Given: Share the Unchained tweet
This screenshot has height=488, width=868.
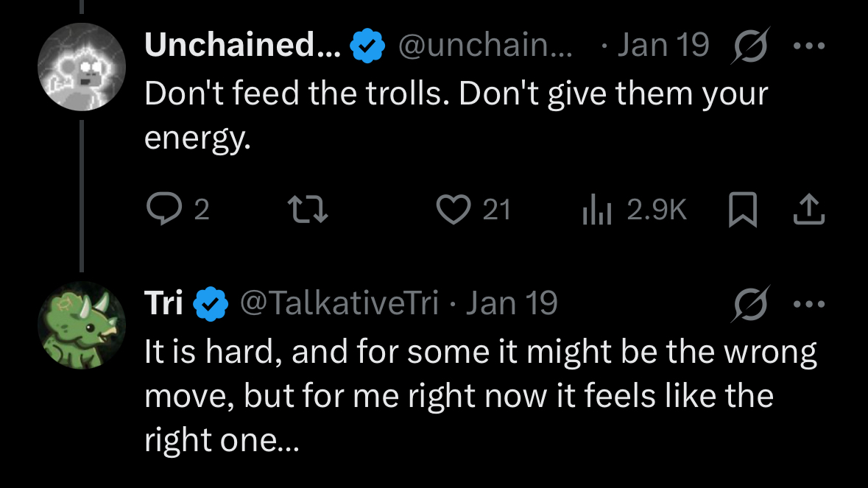Looking at the screenshot, I should [x=809, y=211].
